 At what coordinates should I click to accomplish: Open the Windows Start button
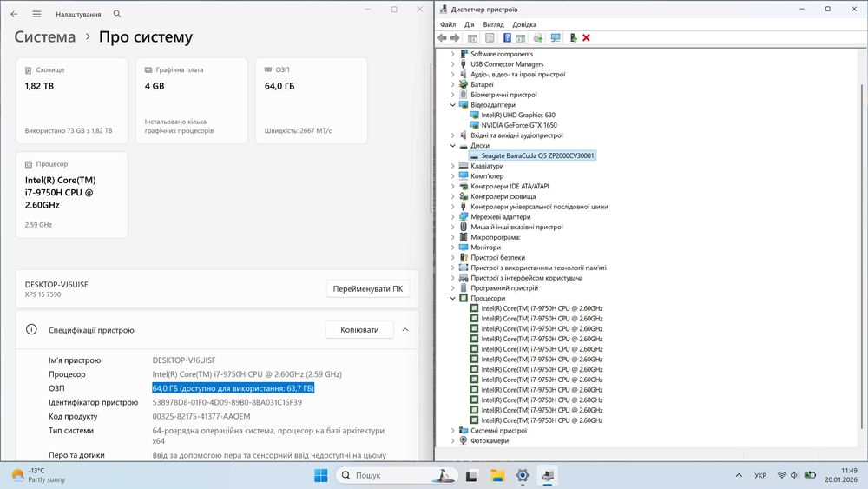[x=320, y=475]
